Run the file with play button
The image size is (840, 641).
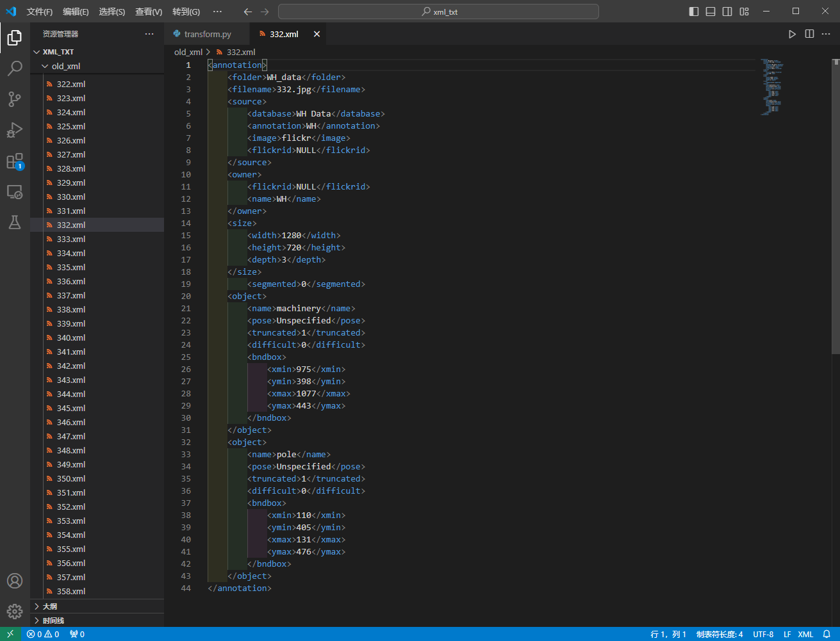click(x=792, y=34)
